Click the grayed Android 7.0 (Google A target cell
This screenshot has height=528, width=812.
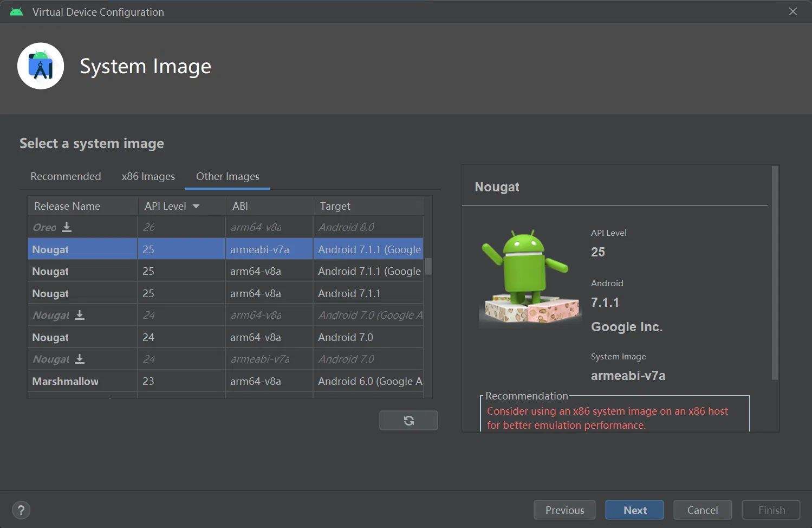pos(368,315)
